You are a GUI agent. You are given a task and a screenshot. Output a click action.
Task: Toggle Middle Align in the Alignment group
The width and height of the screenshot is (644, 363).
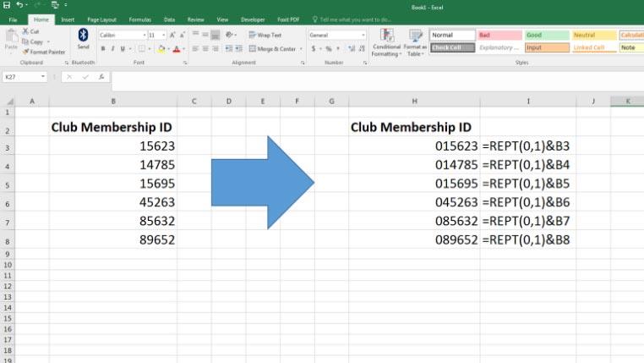point(205,35)
